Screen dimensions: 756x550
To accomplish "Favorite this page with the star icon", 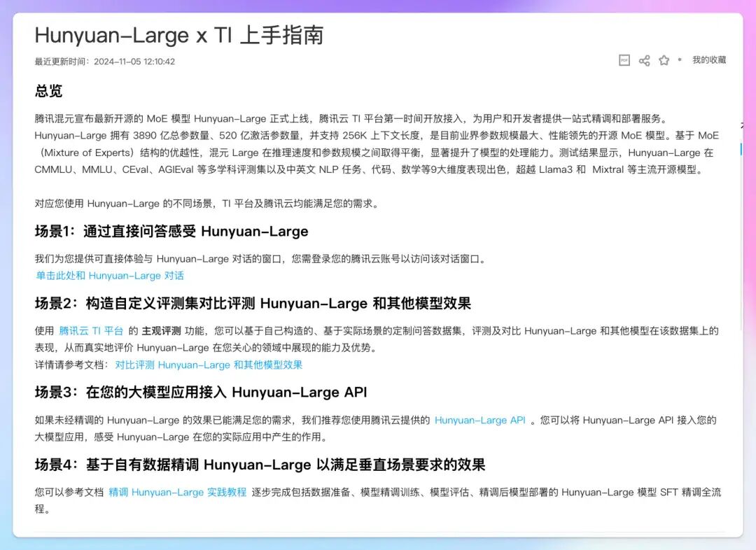I will point(664,61).
